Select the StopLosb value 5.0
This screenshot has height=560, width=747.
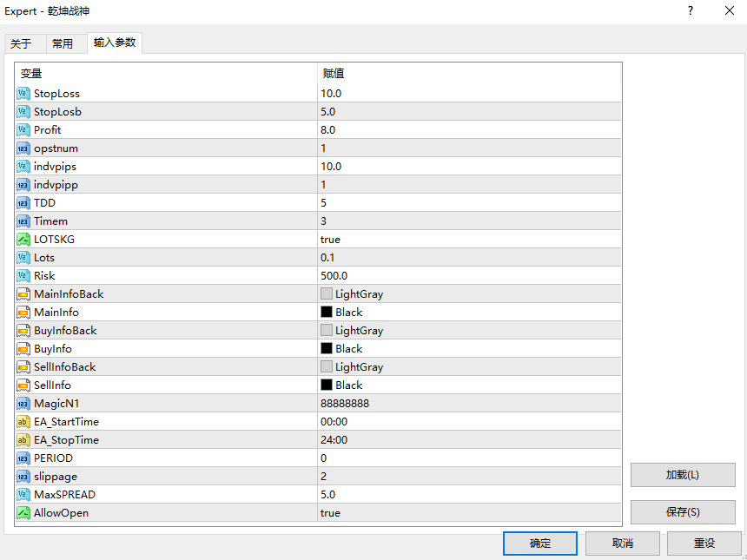(328, 112)
